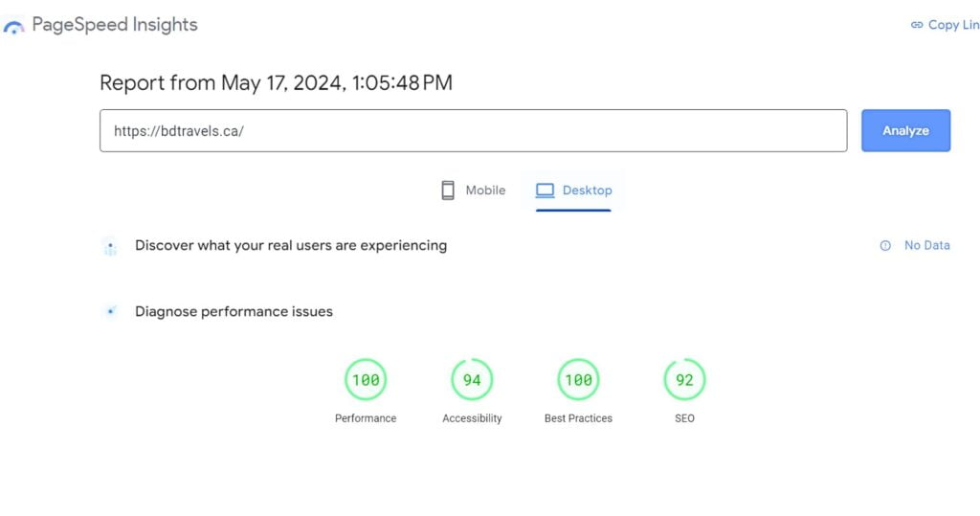Open the PageSpeed Insights title link
980x516 pixels.
pyautogui.click(x=115, y=24)
